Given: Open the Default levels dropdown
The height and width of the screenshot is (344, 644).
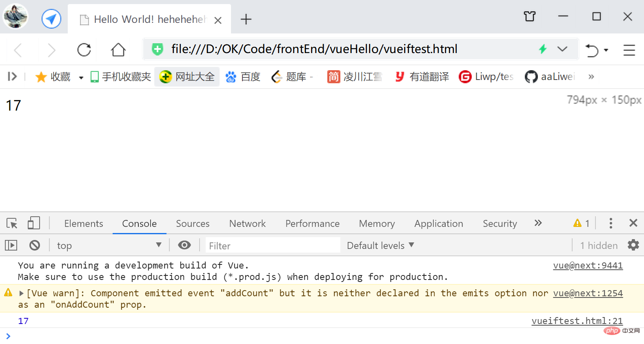Looking at the screenshot, I should click(380, 245).
